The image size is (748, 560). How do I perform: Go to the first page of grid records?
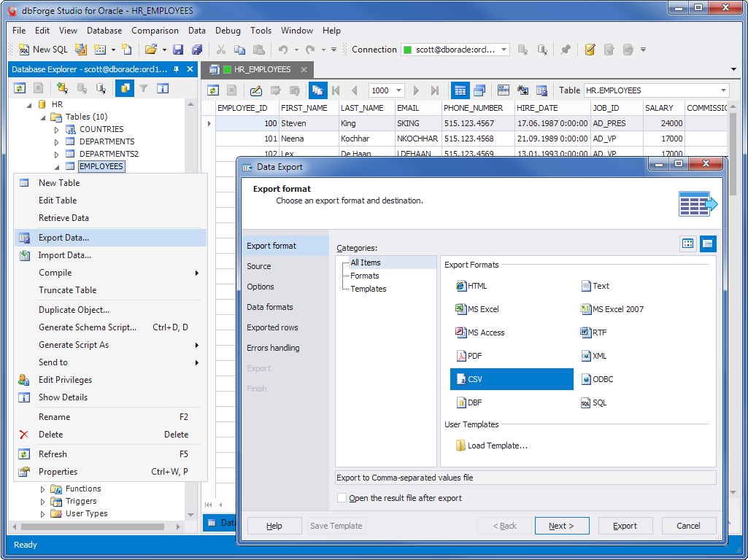336,90
